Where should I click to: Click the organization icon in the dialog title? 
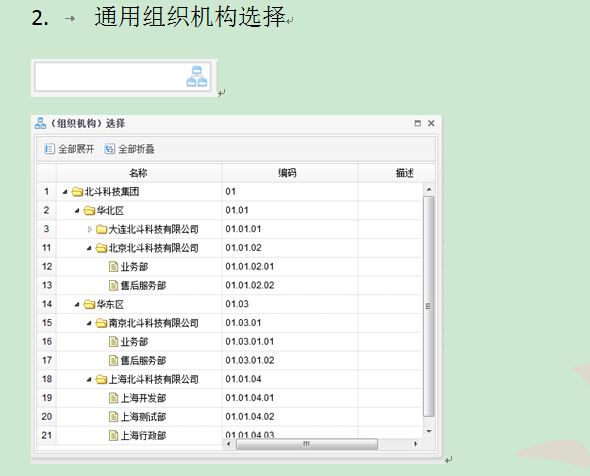(40, 123)
